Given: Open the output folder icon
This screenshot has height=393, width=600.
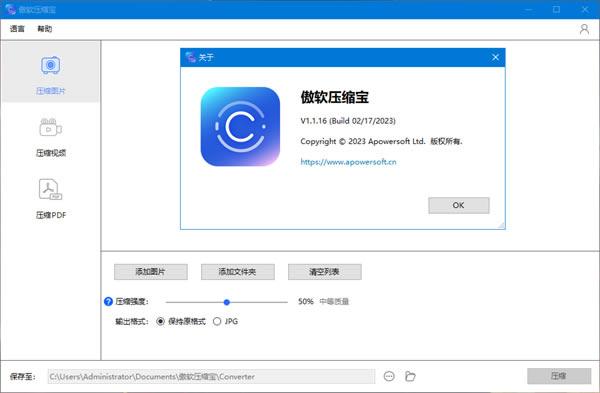Looking at the screenshot, I should point(410,377).
